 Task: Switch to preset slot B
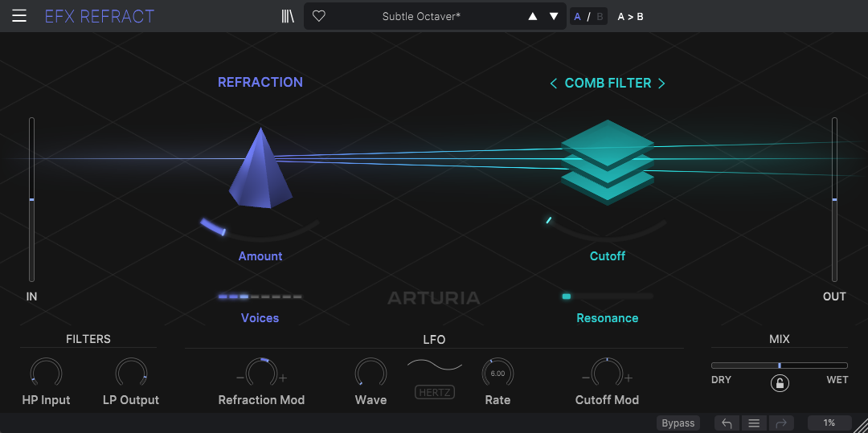(599, 16)
